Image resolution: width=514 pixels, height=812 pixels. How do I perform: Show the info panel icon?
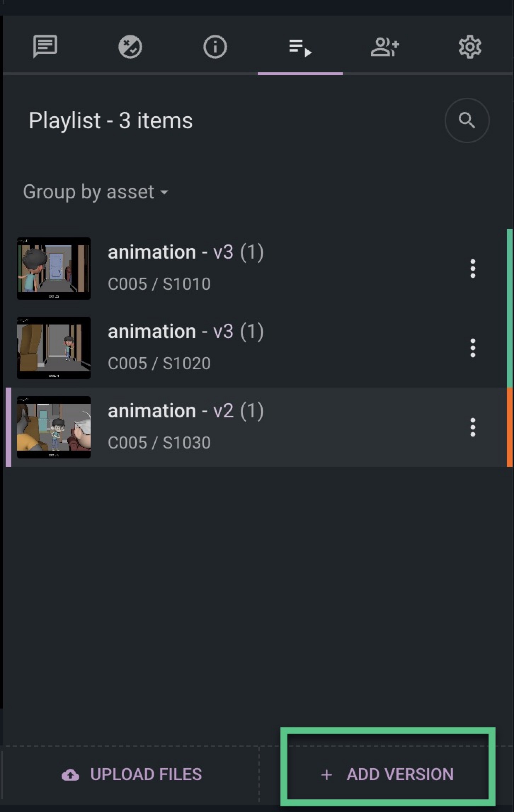pos(215,46)
